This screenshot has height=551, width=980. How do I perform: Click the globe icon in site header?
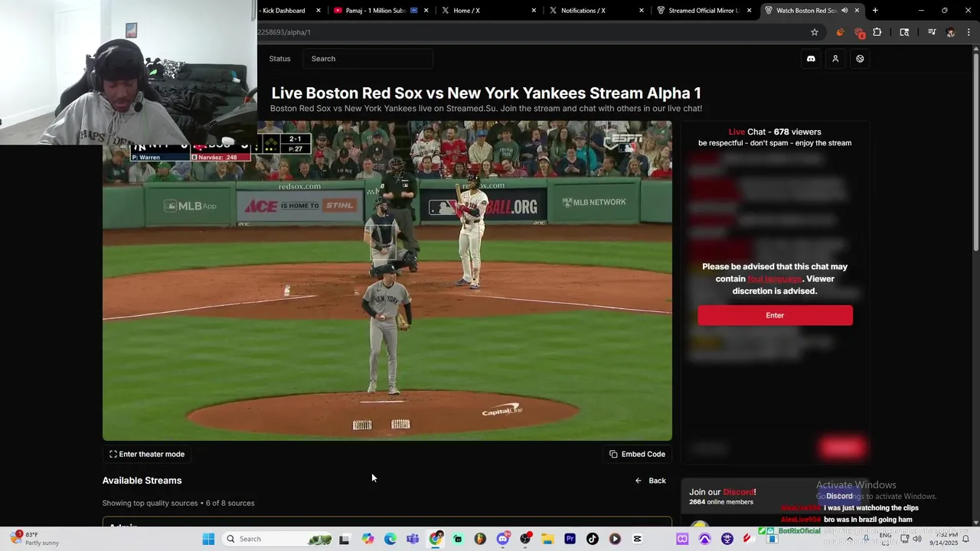(x=860, y=59)
